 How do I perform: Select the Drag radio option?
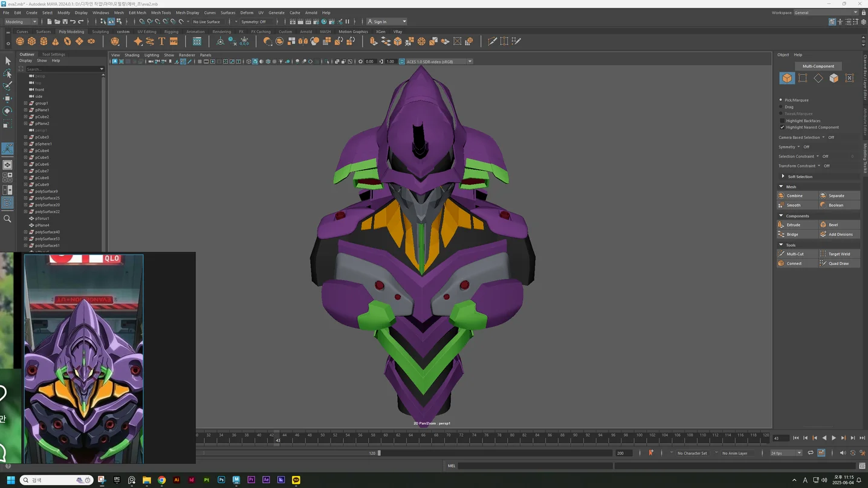[781, 107]
